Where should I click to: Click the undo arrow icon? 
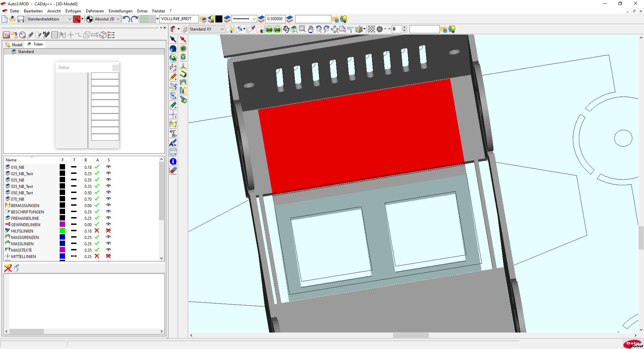[x=126, y=19]
